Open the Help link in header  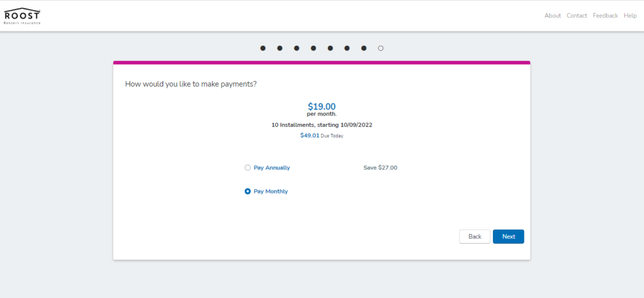[630, 16]
